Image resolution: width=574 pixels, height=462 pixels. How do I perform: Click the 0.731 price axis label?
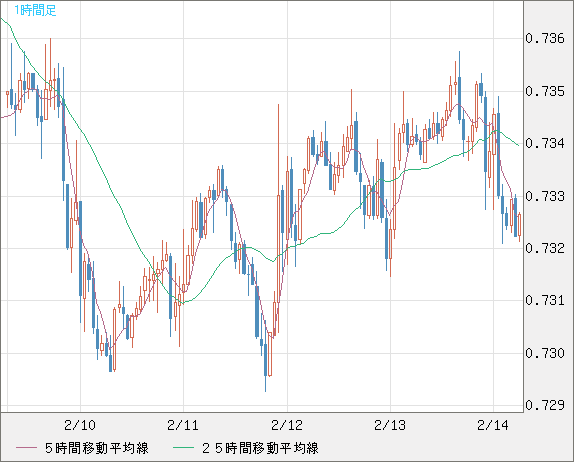[545, 301]
